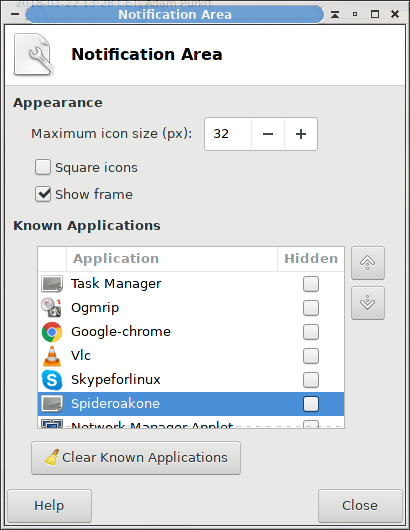Enable the Square icons checkbox
Screen dimensions: 410x530
point(43,167)
